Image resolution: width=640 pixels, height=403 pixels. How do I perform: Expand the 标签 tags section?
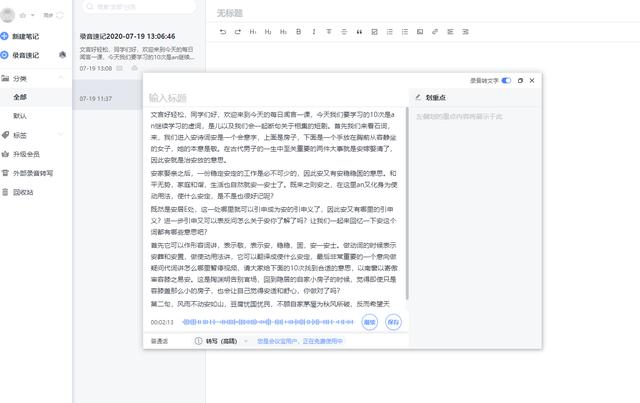(x=61, y=134)
